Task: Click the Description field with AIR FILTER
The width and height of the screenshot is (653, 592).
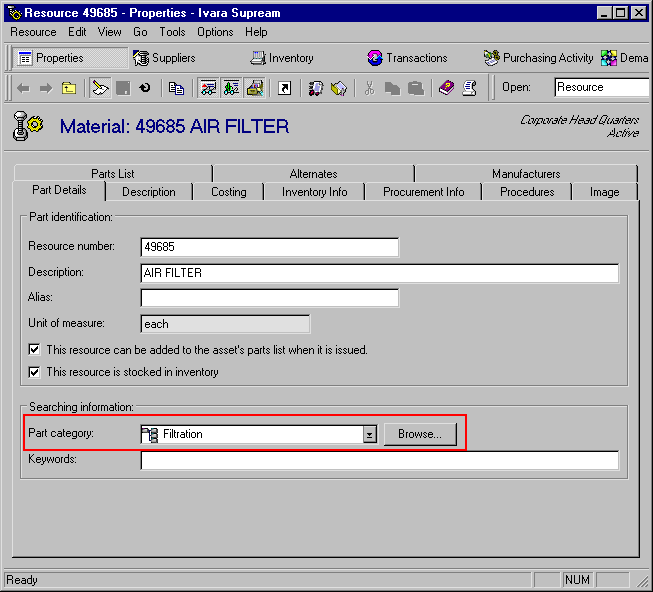Action: coord(379,273)
